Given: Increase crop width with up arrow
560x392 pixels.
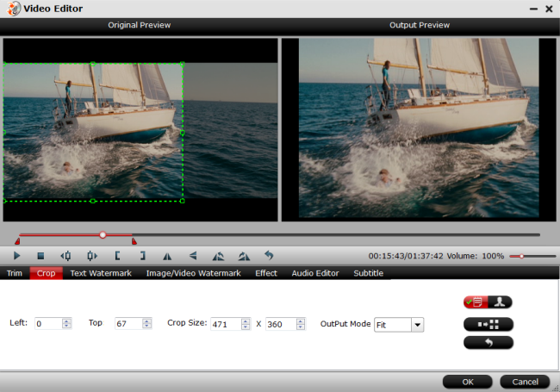Looking at the screenshot, I should click(x=246, y=321).
